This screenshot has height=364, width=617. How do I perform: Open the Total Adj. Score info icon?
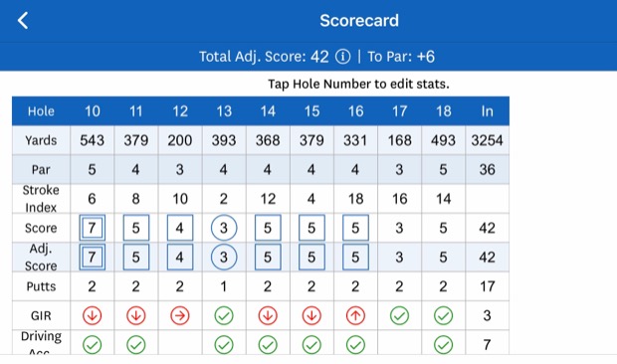click(x=342, y=57)
